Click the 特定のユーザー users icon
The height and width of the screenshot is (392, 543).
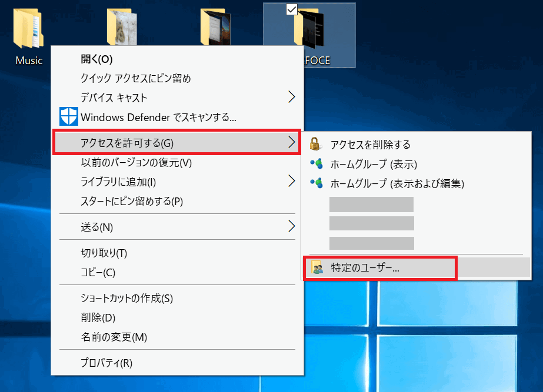[x=317, y=267]
